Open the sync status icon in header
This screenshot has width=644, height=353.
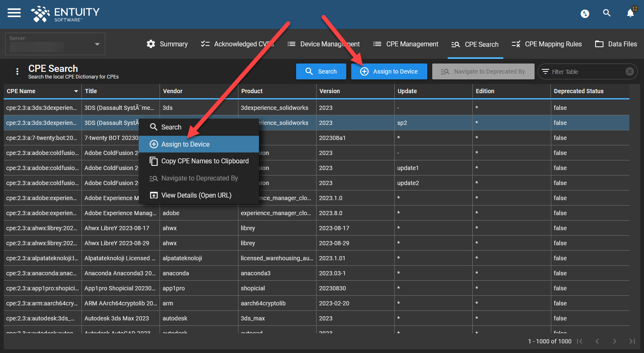pos(585,14)
